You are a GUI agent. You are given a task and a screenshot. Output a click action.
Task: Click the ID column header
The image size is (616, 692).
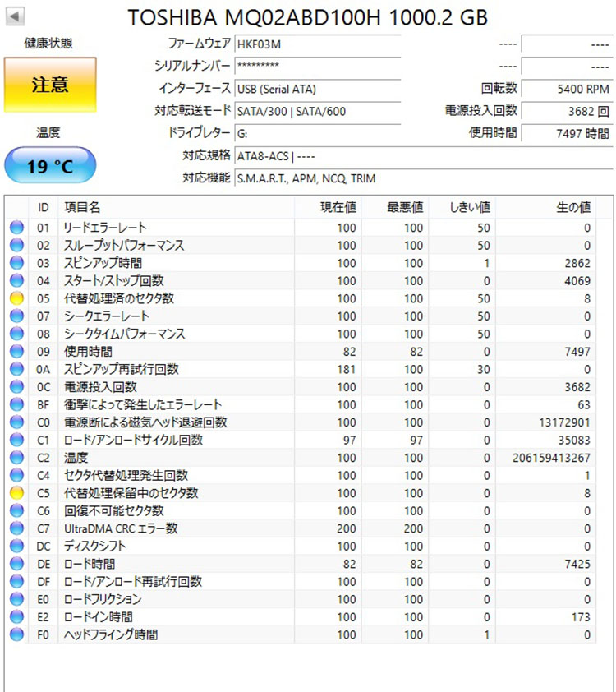tap(44, 207)
